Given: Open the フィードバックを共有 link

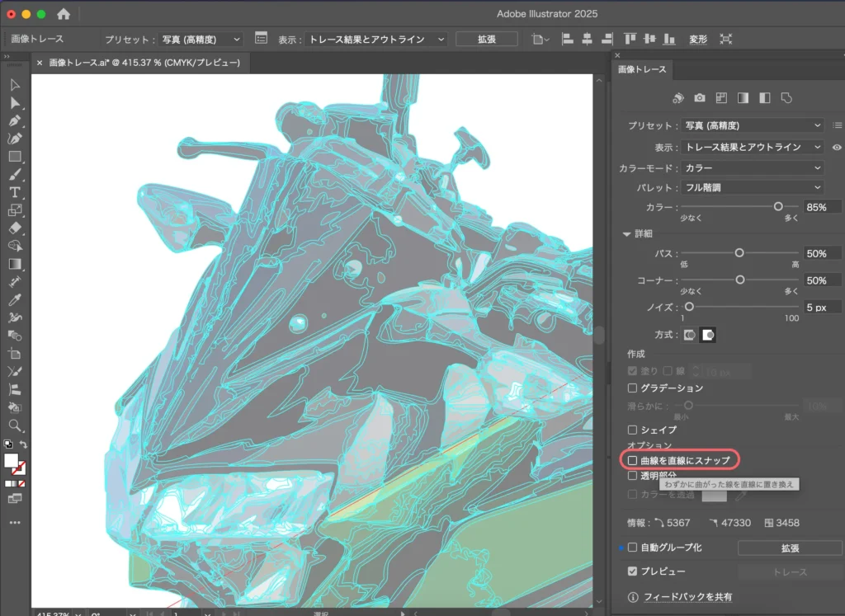Looking at the screenshot, I should coord(687,597).
